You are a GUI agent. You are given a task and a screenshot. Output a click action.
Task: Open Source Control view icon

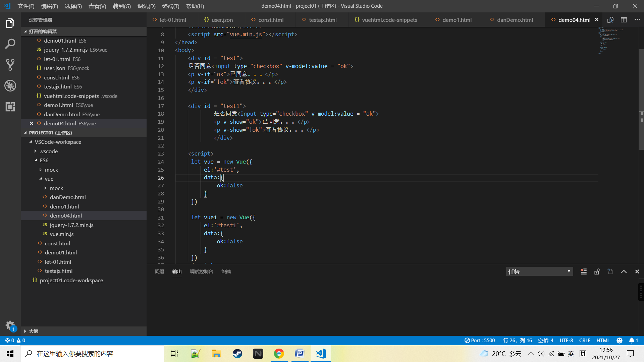tap(10, 65)
